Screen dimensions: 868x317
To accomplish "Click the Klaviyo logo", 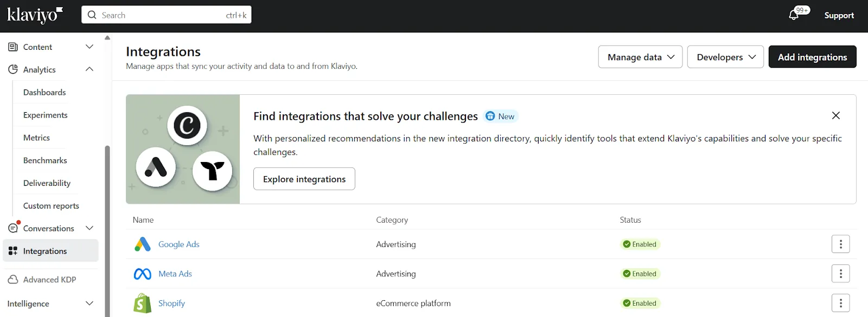I will [x=35, y=15].
